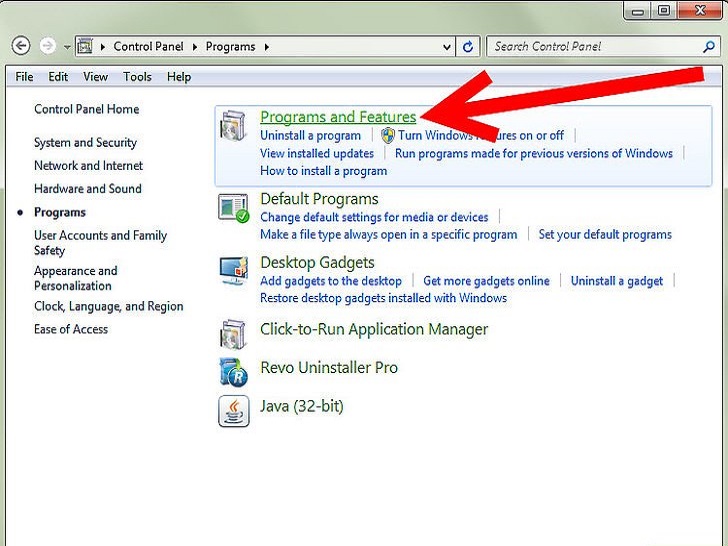Click Uninstall a gadget link
The width and height of the screenshot is (728, 546).
(617, 281)
